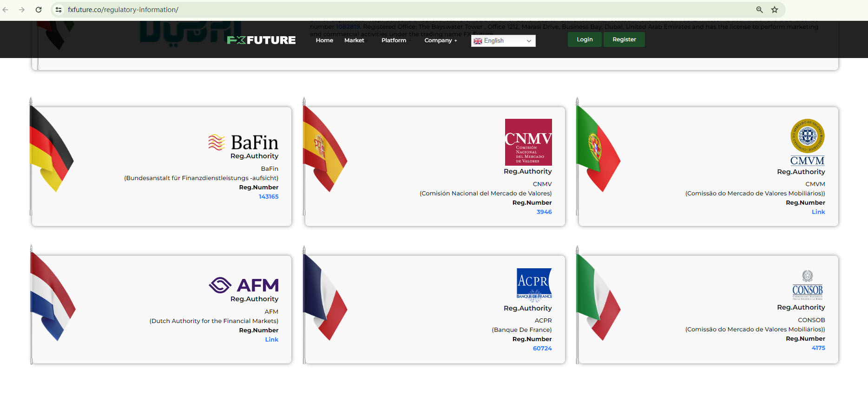868x401 pixels.
Task: Click the BaFin logo
Action: pos(243,142)
